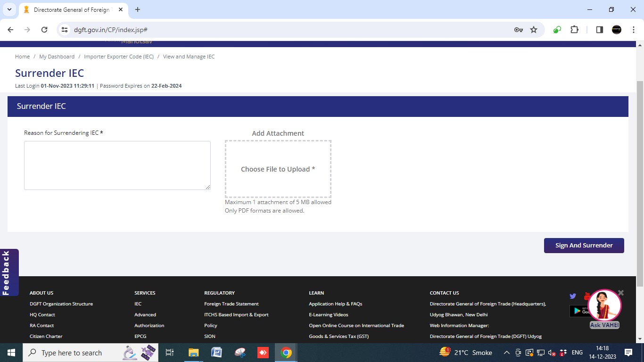This screenshot has width=644, height=362.
Task: Open Goods & Services Tax (GST) link
Action: 339,337
